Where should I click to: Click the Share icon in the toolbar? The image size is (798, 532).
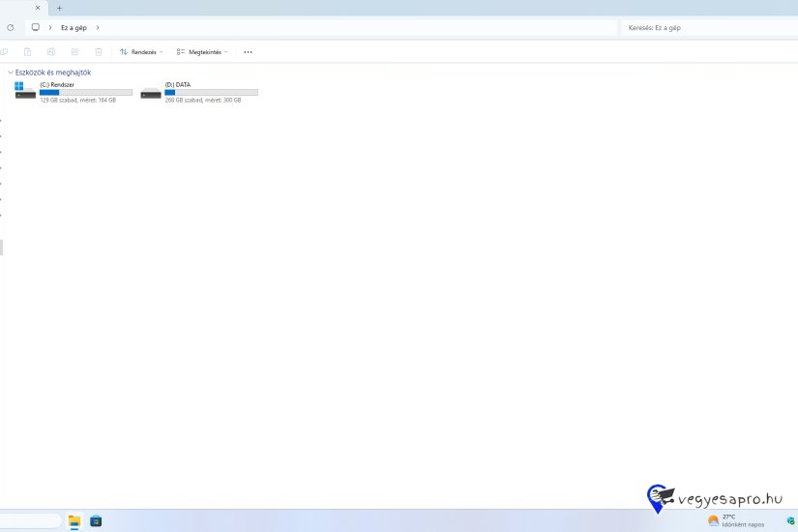(74, 52)
